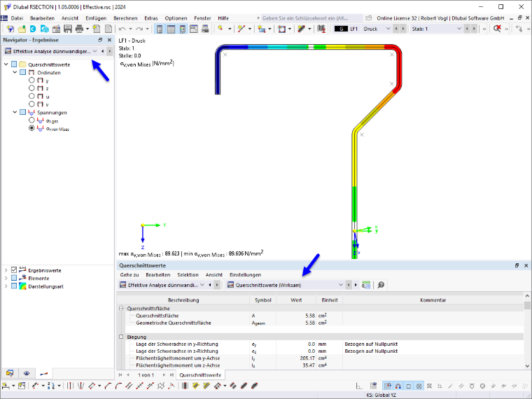Click the renumbering 2-6 icon in bottom toolbar
This screenshot has height=399, width=532.
(51, 386)
